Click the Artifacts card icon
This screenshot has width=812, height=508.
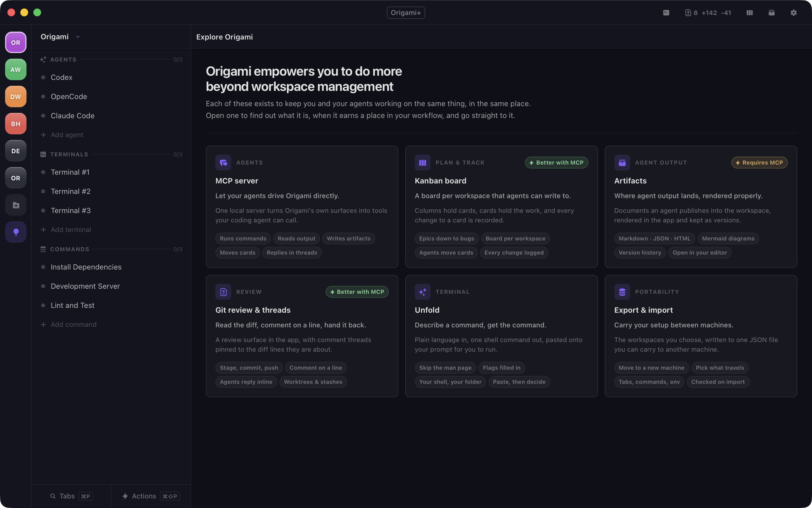tap(622, 163)
